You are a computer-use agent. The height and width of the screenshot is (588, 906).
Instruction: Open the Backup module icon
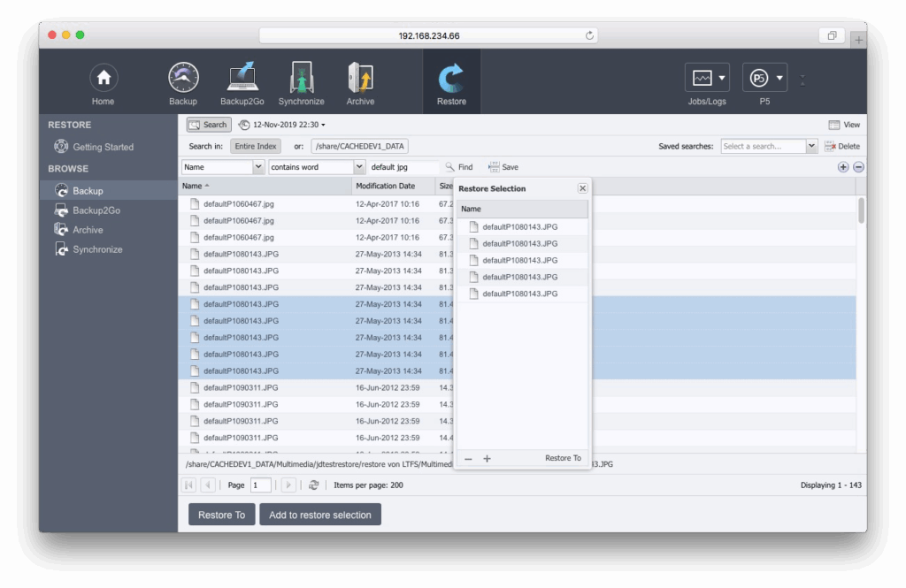183,79
